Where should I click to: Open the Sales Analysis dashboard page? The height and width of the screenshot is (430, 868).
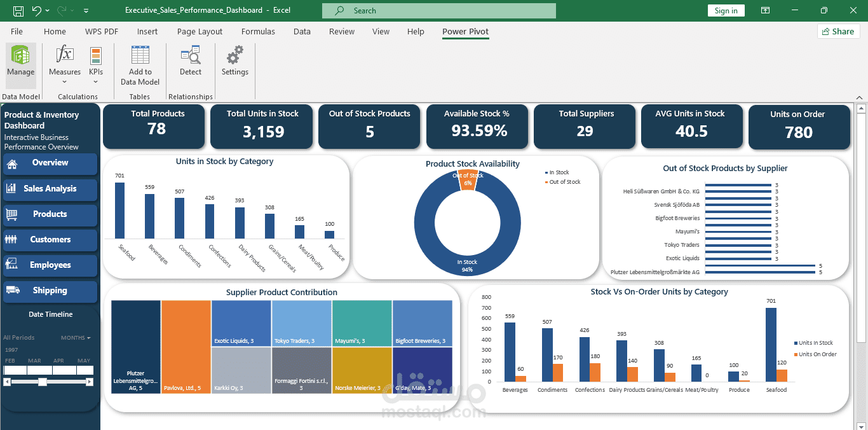pyautogui.click(x=50, y=189)
